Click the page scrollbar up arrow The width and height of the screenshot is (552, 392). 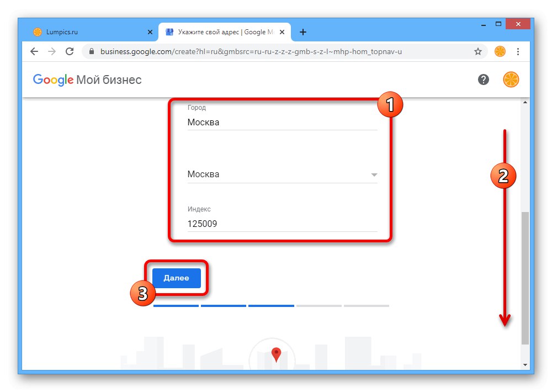(525, 103)
